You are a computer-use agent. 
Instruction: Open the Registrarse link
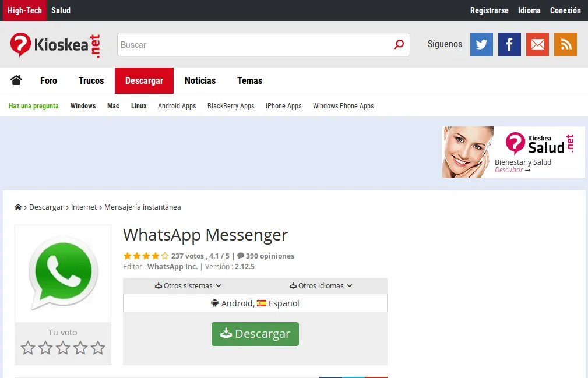coord(490,10)
